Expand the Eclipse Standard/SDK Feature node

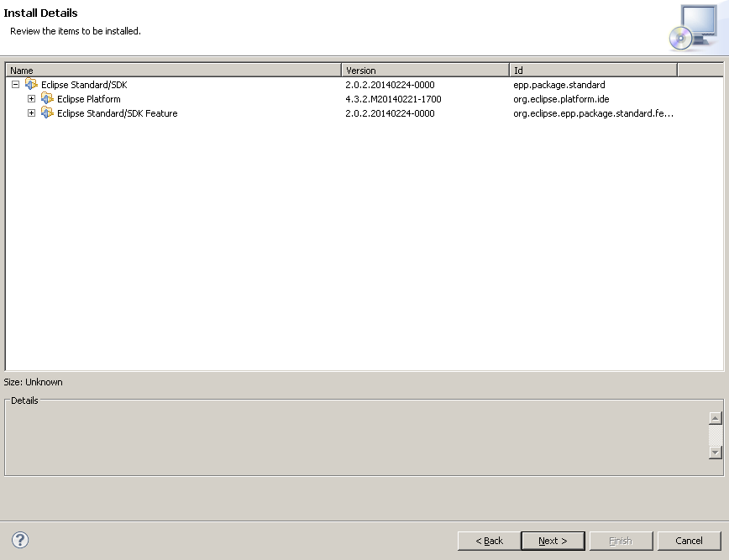click(31, 113)
